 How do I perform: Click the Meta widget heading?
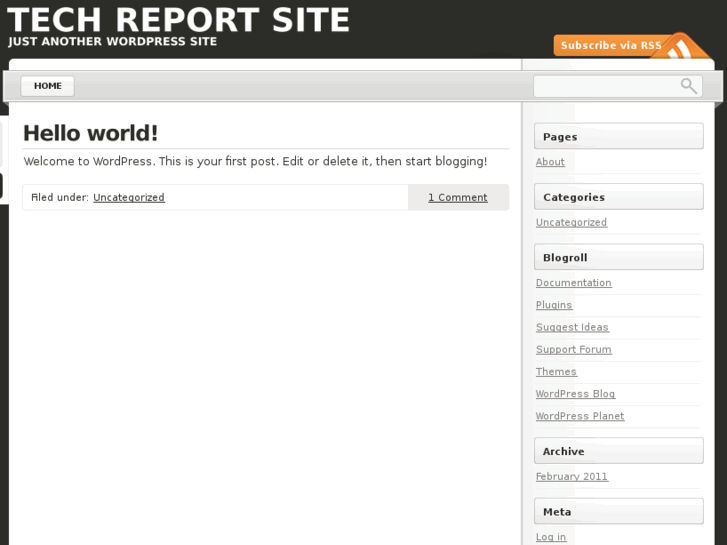point(619,511)
